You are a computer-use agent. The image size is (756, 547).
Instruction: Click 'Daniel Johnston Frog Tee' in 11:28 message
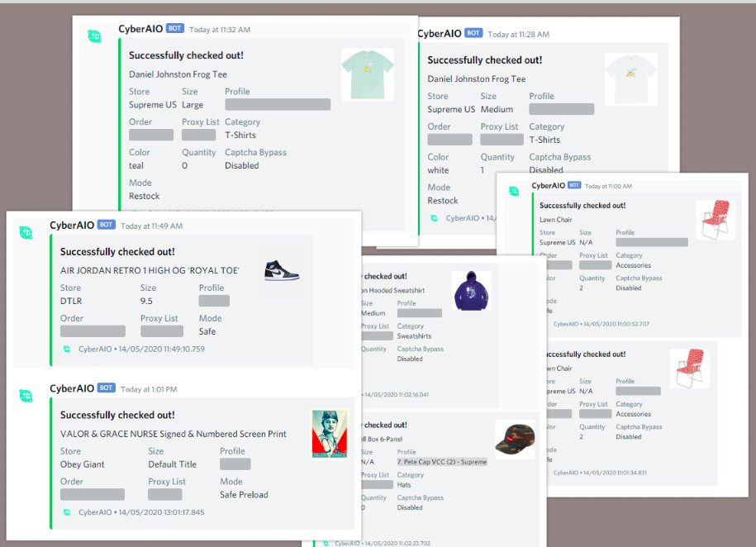point(477,78)
